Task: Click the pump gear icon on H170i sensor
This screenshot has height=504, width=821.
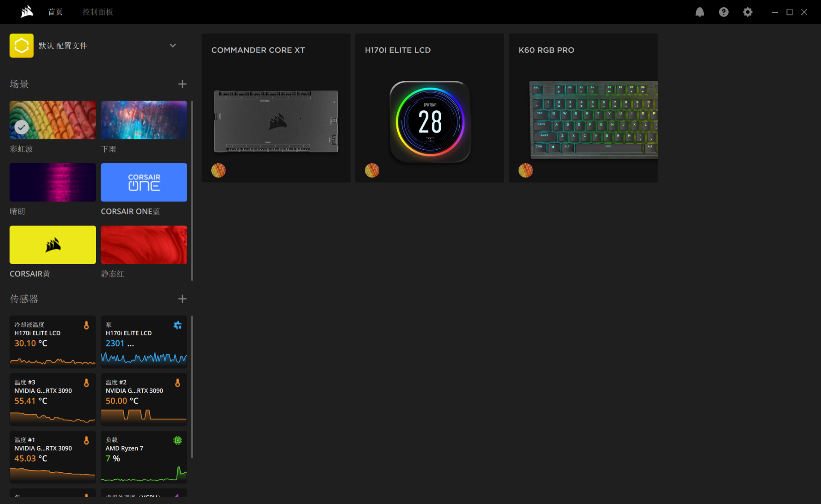Action: (177, 325)
